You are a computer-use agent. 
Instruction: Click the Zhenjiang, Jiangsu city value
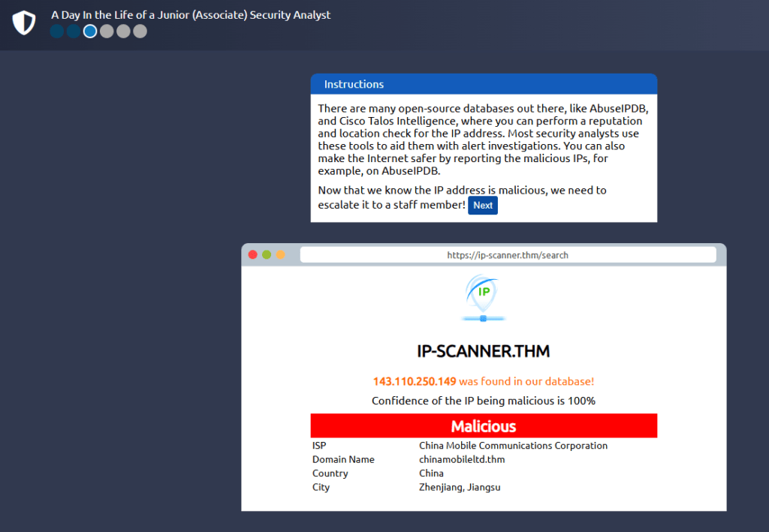460,487
